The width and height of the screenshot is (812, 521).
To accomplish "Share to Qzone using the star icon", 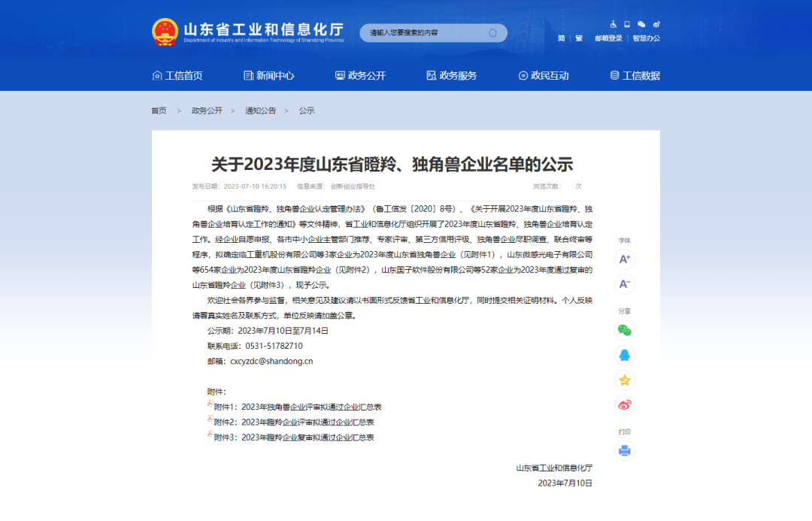I will pyautogui.click(x=624, y=380).
